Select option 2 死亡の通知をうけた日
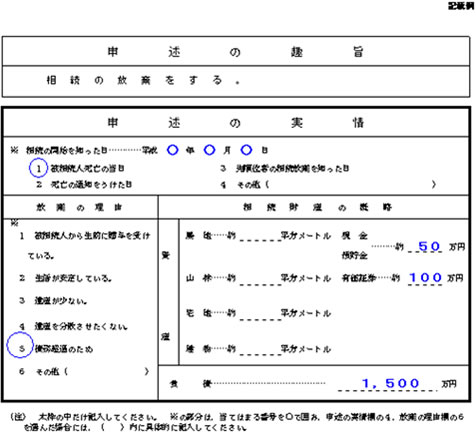The image size is (476, 432). click(84, 184)
